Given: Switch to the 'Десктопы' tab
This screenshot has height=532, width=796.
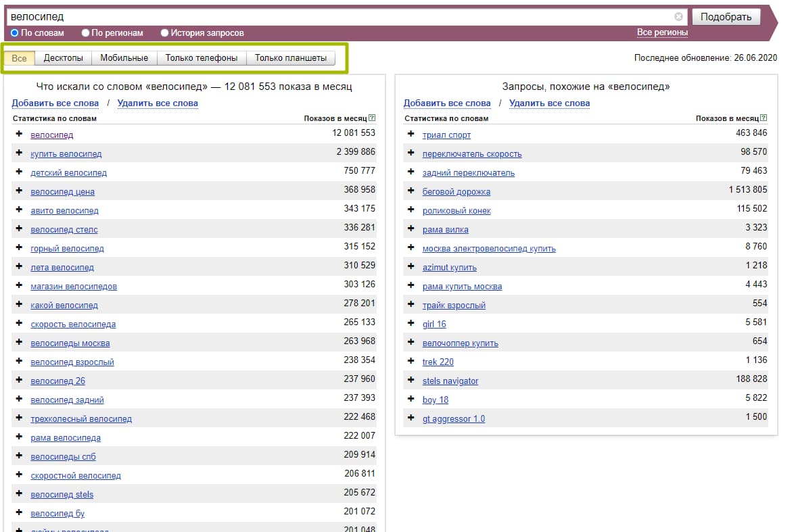Looking at the screenshot, I should (63, 58).
